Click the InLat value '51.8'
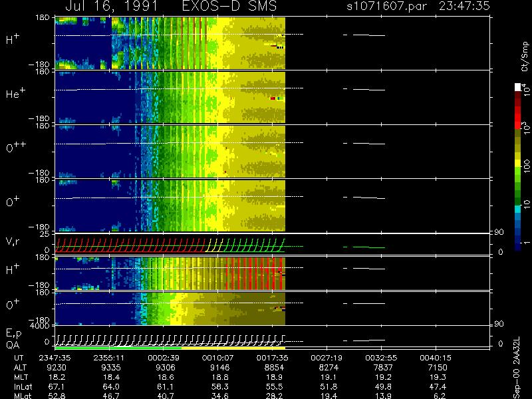532x399 pixels. pyautogui.click(x=329, y=386)
